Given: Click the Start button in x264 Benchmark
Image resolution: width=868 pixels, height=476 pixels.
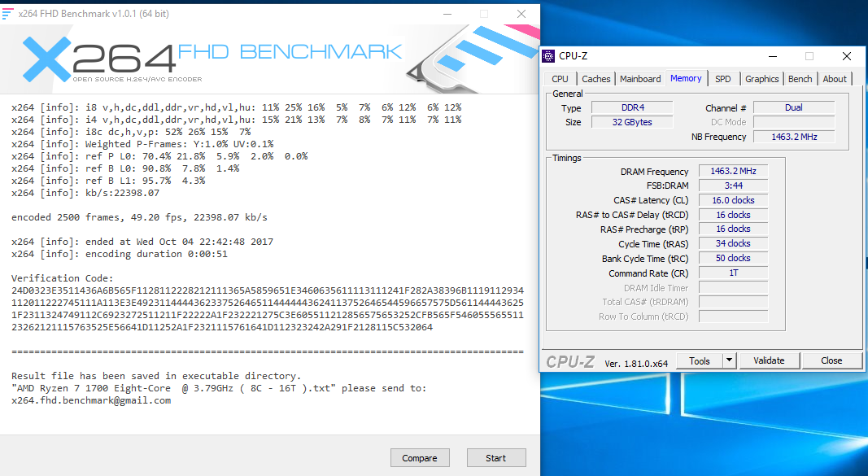Looking at the screenshot, I should 496,458.
